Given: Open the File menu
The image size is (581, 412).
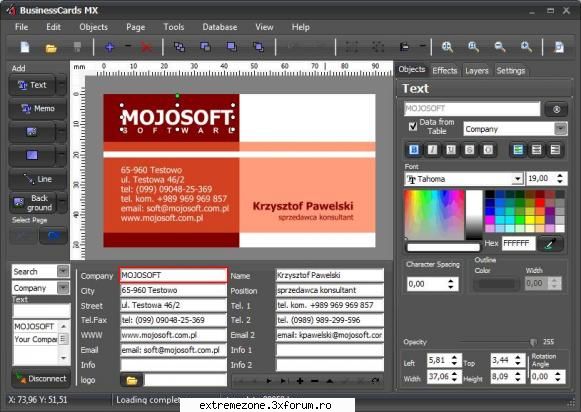Looking at the screenshot, I should click(21, 27).
